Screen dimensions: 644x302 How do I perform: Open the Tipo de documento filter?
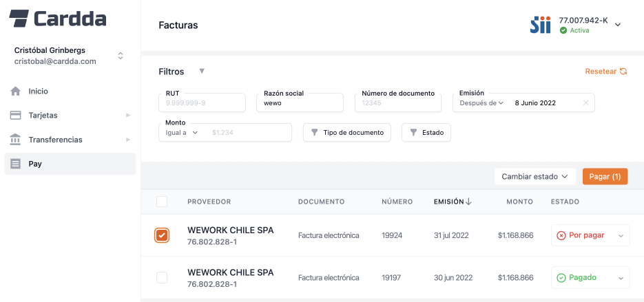[x=347, y=132]
